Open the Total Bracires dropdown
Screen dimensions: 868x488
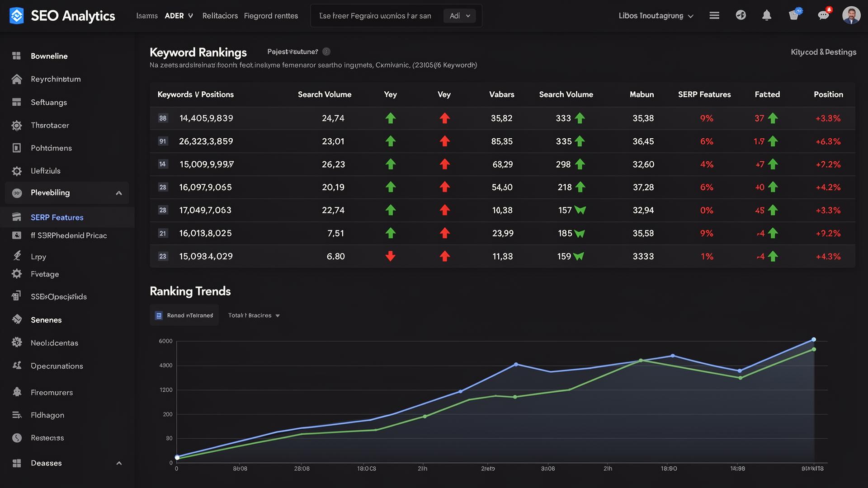(x=254, y=315)
